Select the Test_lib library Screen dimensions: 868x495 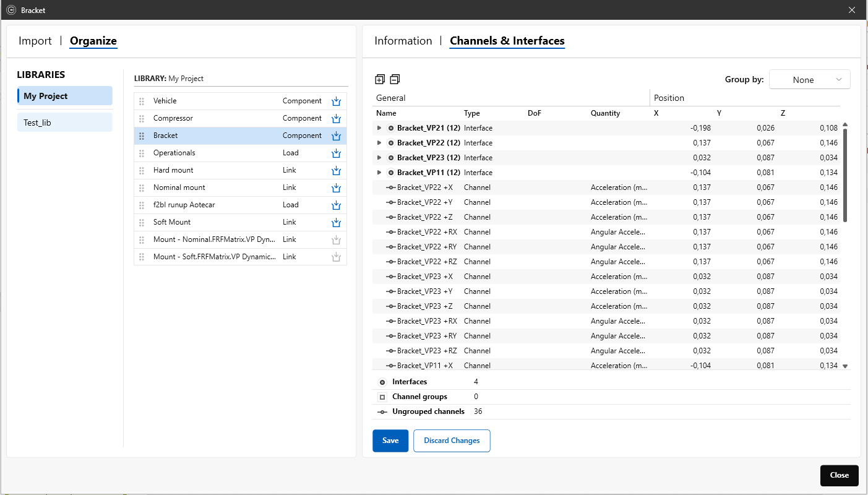[65, 123]
